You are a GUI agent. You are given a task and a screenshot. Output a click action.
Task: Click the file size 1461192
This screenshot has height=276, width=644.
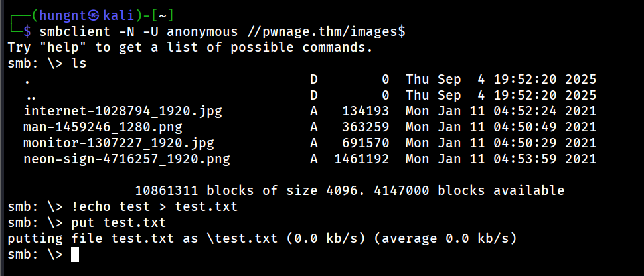[x=362, y=159]
